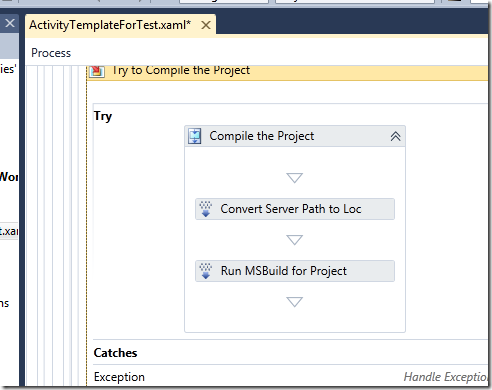The image size is (492, 390).
Task: Select the Convert Server Path to Loc activity
Action: coord(295,209)
